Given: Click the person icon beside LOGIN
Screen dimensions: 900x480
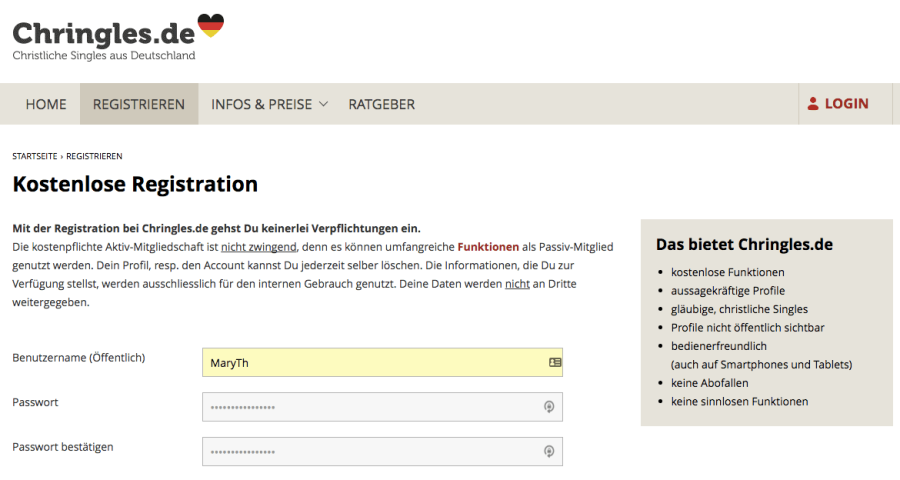Looking at the screenshot, I should (x=813, y=104).
